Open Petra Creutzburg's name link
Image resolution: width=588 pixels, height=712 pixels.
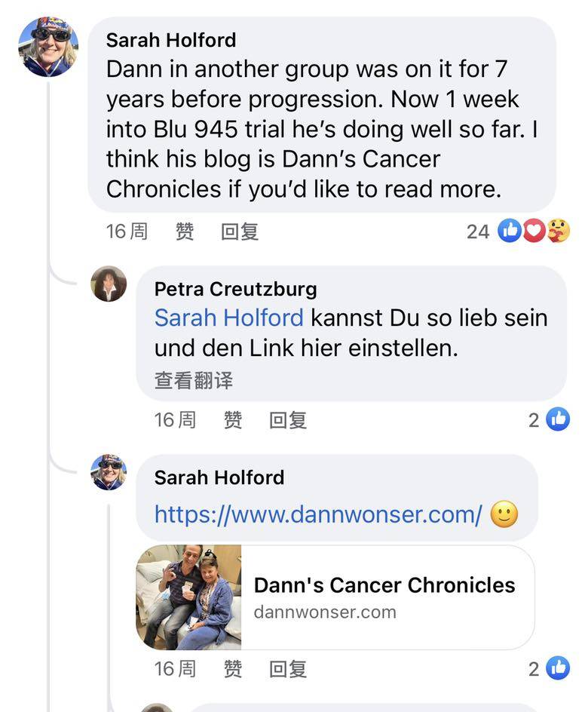pyautogui.click(x=235, y=289)
